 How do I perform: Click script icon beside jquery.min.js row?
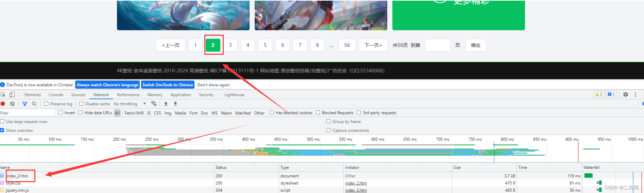pyautogui.click(x=2, y=190)
